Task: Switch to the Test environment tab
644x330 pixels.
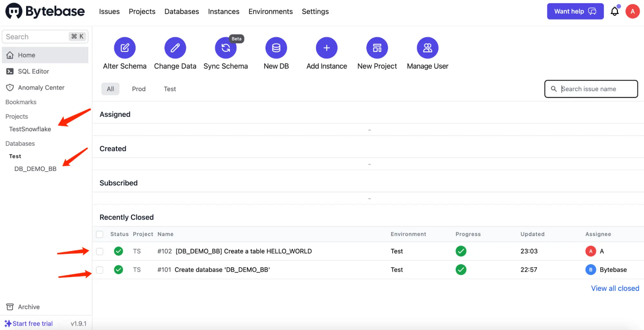Action: [170, 89]
